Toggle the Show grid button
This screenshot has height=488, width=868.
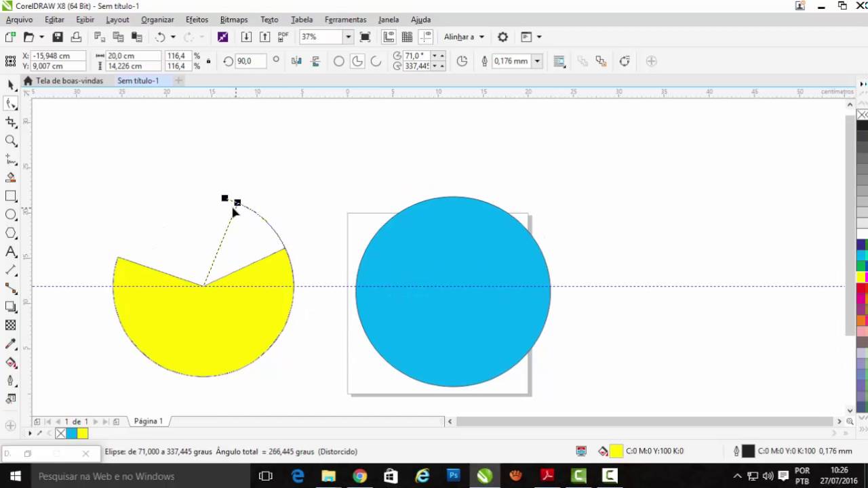click(407, 37)
